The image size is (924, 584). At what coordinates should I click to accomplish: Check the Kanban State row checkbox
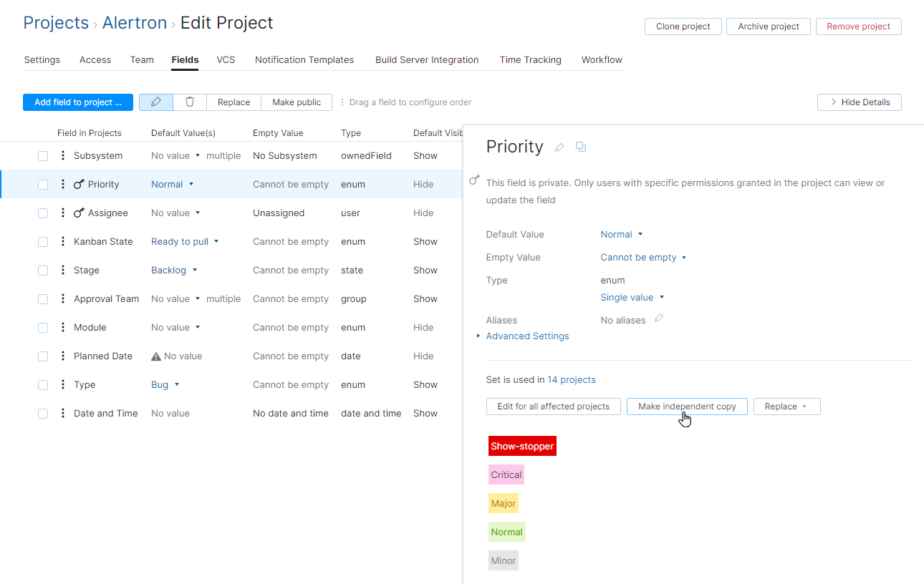[x=43, y=241]
